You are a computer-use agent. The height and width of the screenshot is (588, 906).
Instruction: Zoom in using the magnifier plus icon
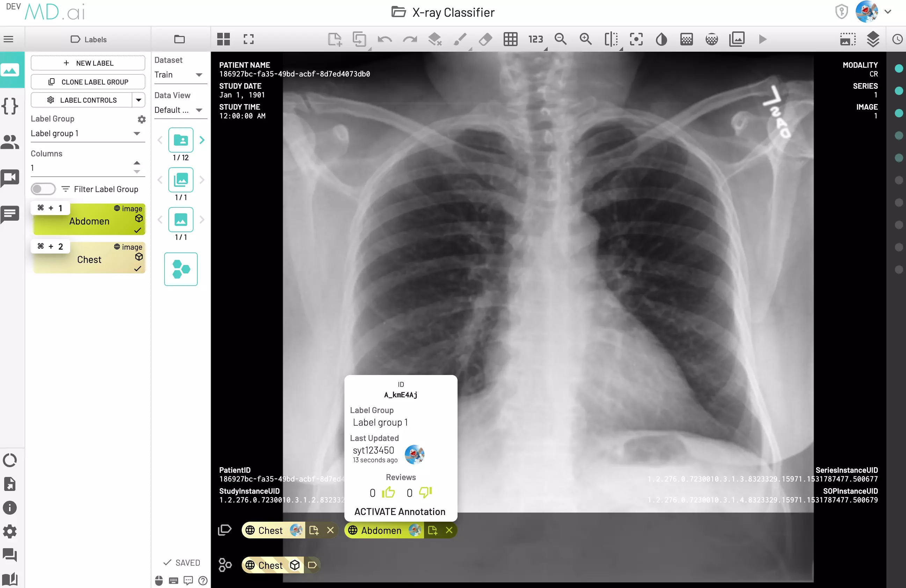(586, 39)
